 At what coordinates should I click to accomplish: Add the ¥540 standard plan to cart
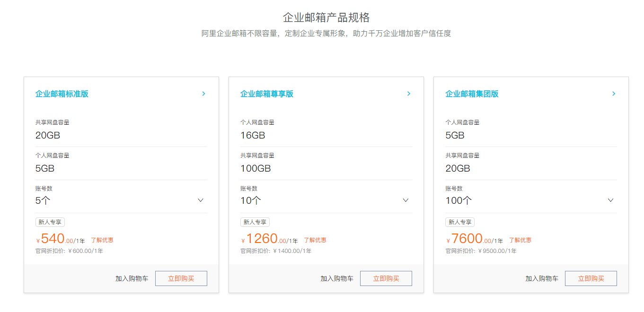click(132, 278)
